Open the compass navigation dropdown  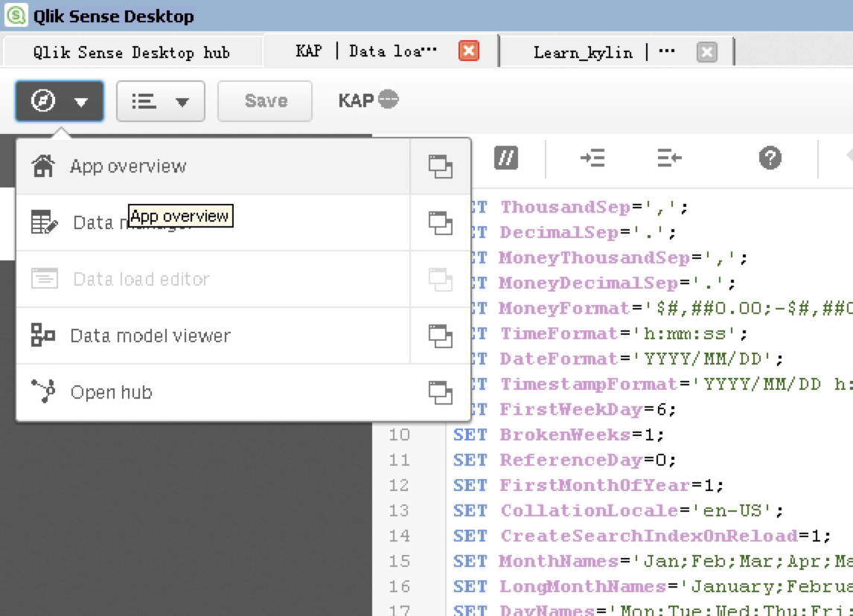tap(60, 101)
